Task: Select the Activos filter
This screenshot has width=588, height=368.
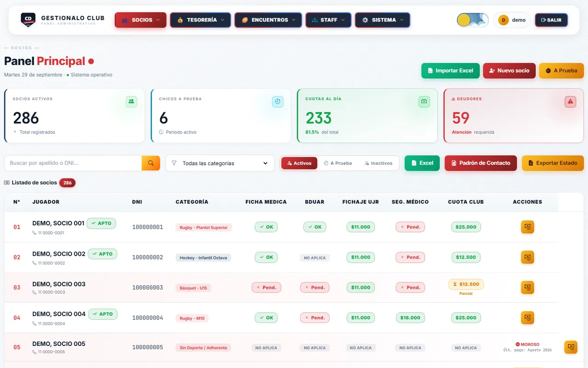Action: (x=299, y=163)
